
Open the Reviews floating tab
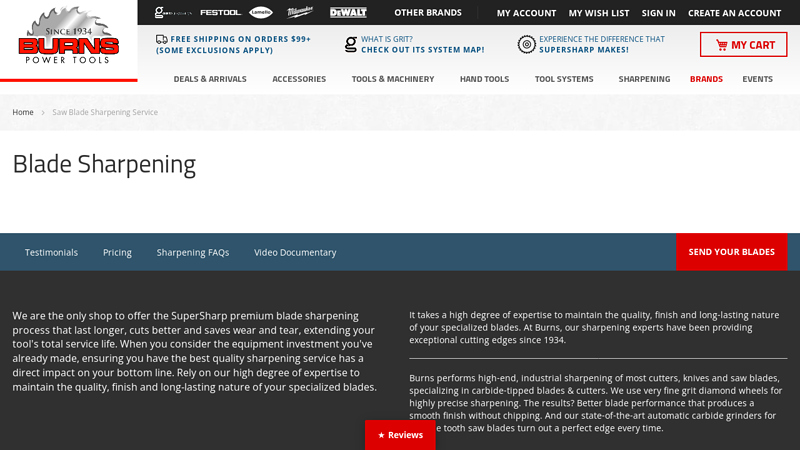coord(400,435)
